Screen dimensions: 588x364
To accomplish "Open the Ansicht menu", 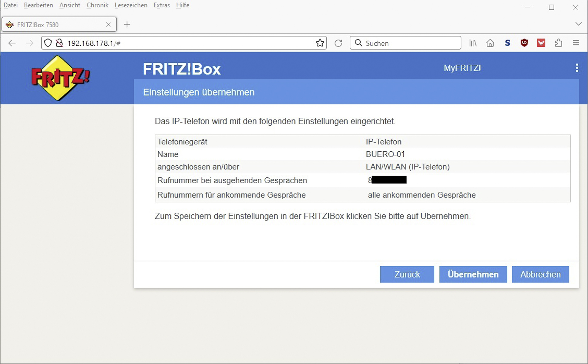I will (70, 5).
